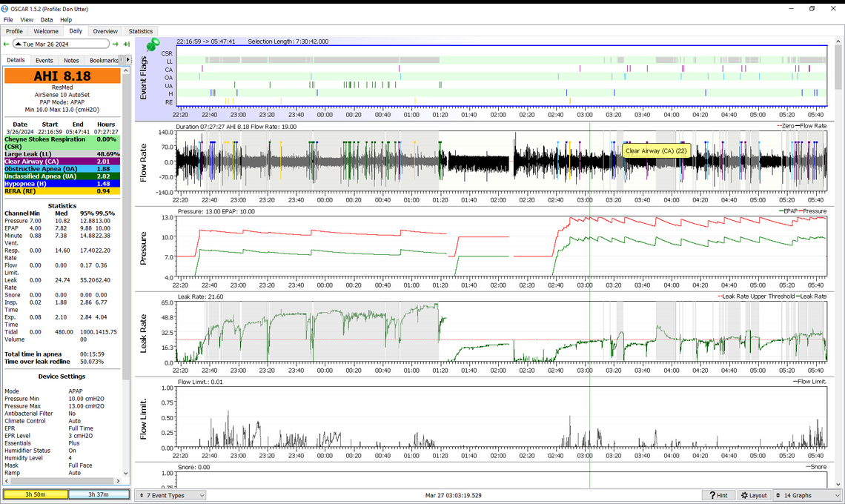Viewport: 845px width, 504px height.
Task: Click the light-blue Obstructive Apnea (OA) row
Action: tap(62, 169)
